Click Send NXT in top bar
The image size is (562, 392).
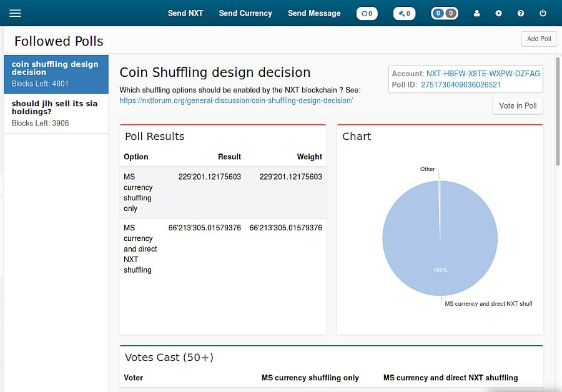click(x=185, y=13)
